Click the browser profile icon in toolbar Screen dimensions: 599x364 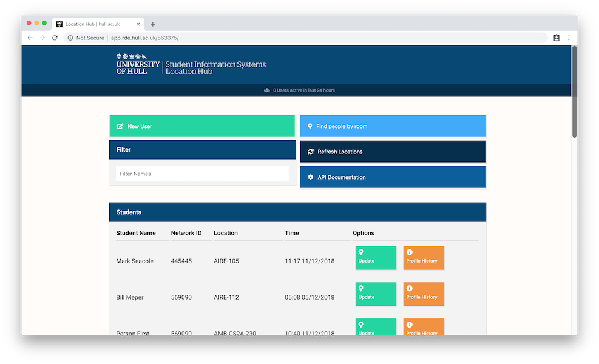(x=556, y=38)
